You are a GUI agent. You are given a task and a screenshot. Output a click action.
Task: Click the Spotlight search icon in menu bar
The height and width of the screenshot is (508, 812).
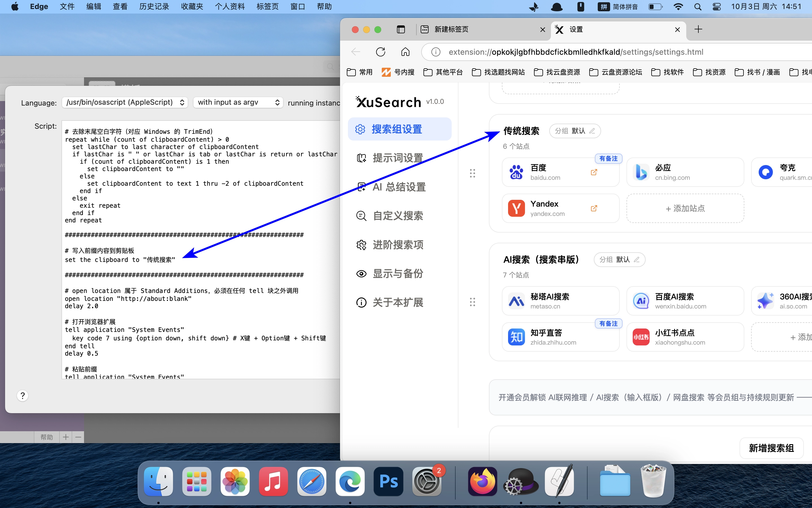[x=698, y=7]
